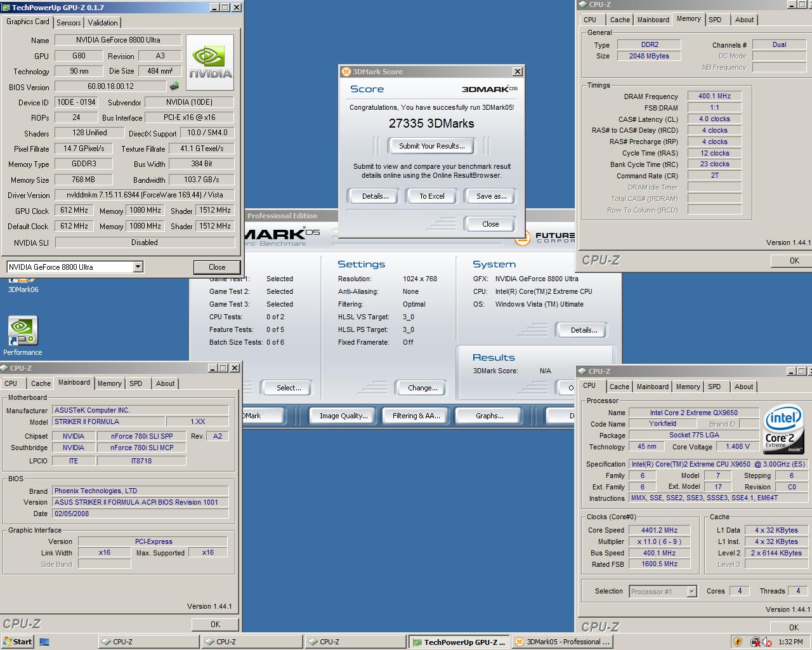
Task: Click OK in the Mainboard CPU-Z window
Action: (215, 625)
